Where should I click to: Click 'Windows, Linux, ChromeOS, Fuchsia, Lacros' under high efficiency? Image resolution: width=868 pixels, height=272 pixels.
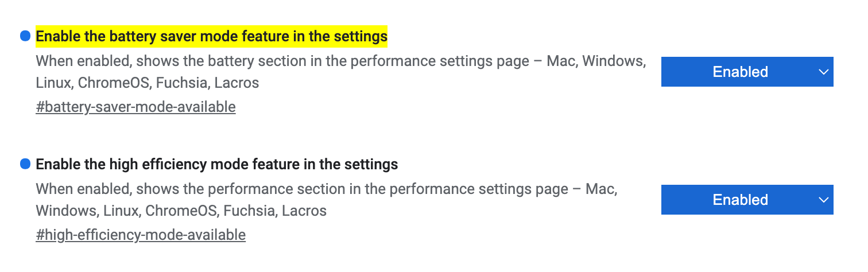(x=181, y=211)
